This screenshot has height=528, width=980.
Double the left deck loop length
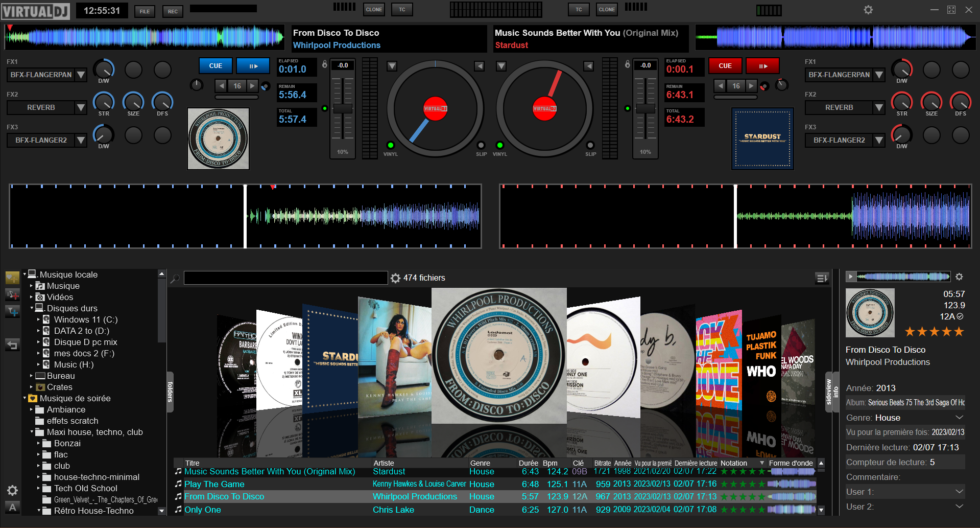pyautogui.click(x=252, y=86)
